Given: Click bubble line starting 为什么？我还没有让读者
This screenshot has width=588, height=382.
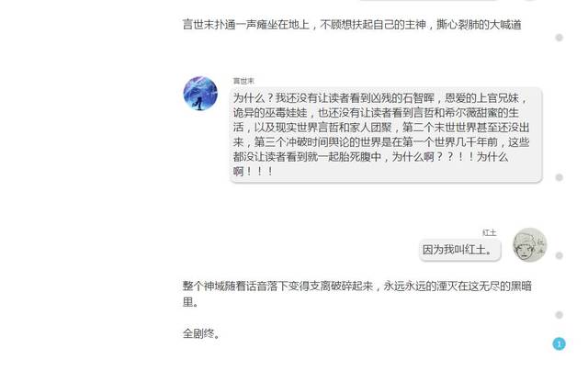Looking at the screenshot, I should point(380,98).
